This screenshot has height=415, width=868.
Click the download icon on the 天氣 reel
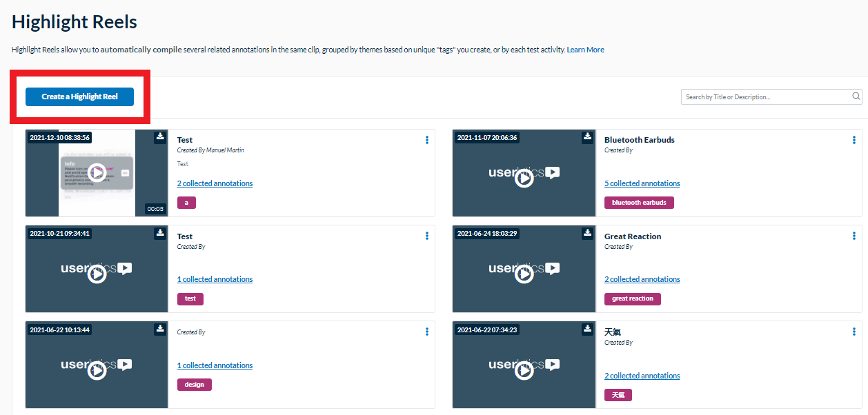[x=587, y=330]
